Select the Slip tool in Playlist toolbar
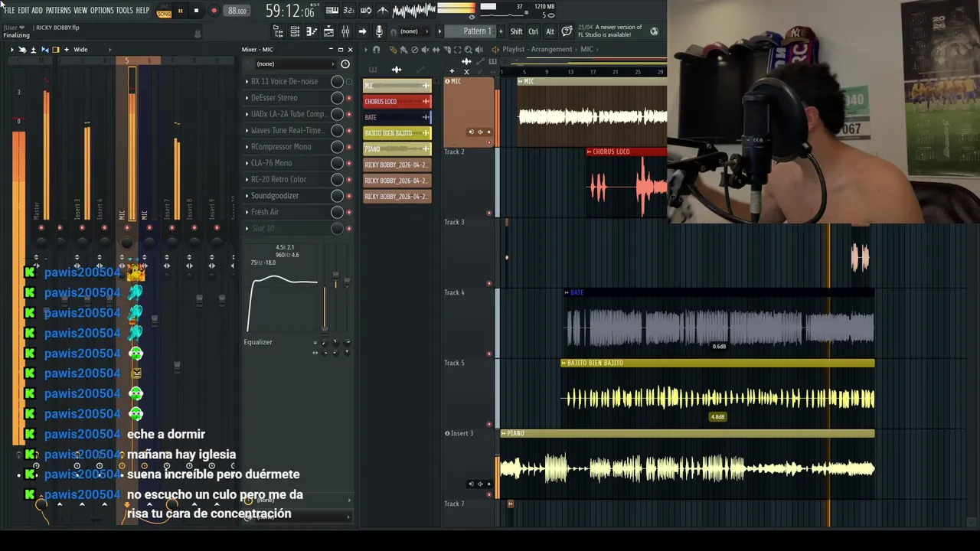 [x=436, y=50]
